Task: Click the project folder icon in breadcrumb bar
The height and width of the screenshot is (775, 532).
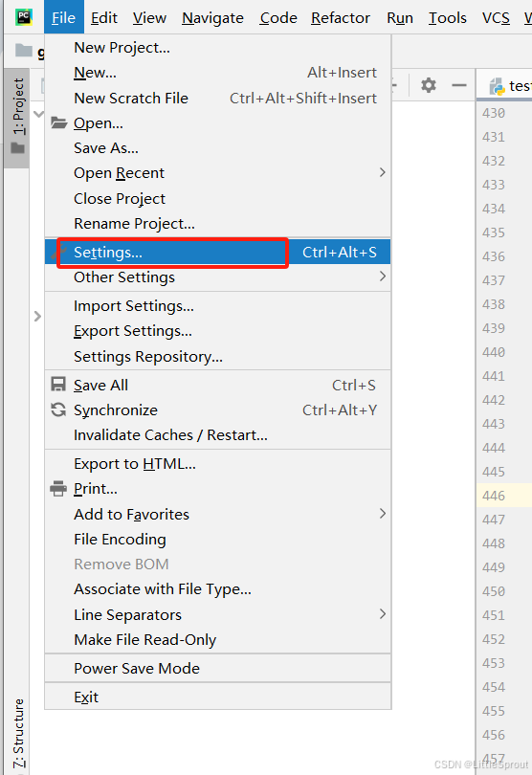Action: (x=23, y=50)
